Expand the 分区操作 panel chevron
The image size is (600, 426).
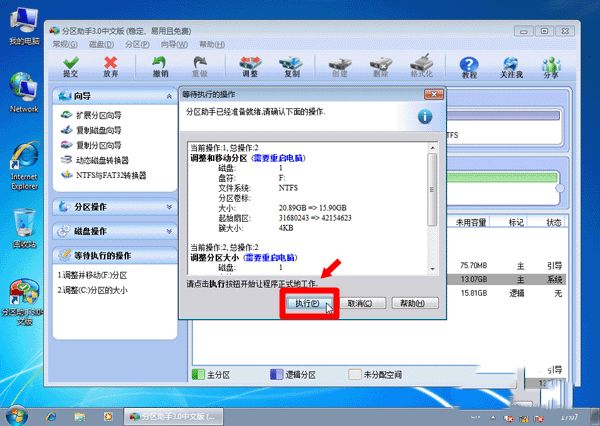[x=169, y=207]
